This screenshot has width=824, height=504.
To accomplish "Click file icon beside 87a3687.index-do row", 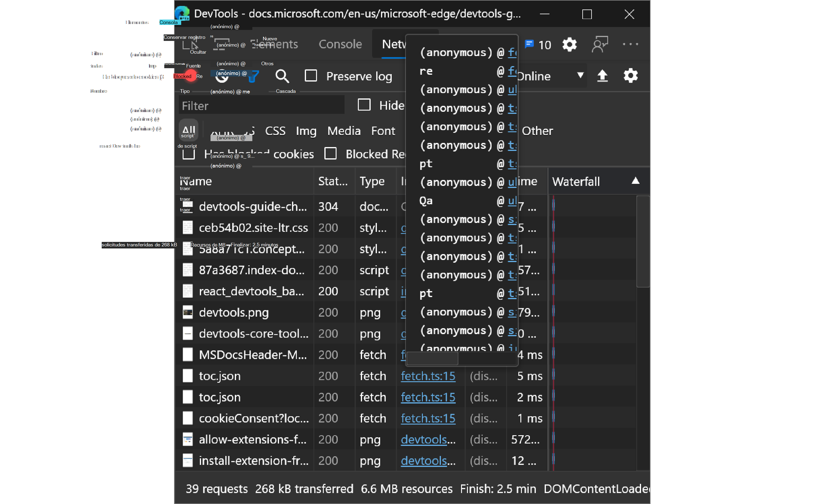I will point(188,270).
